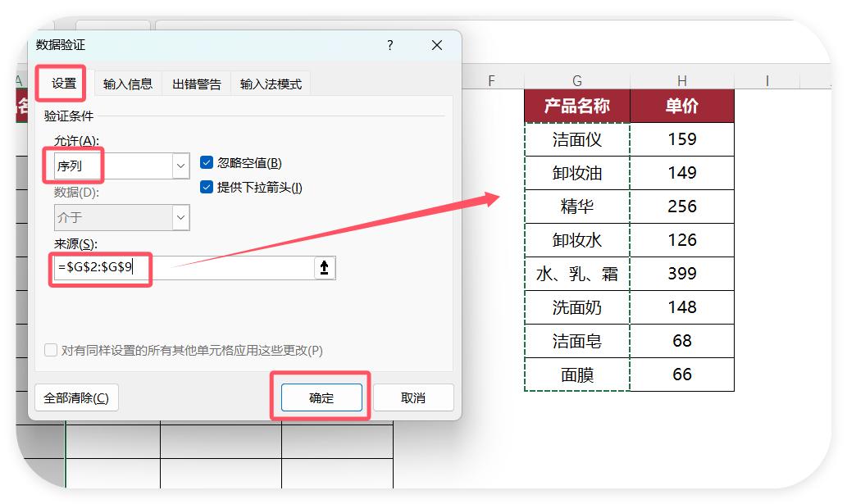
Task: Click the 单价 header cell
Action: pyautogui.click(x=682, y=106)
